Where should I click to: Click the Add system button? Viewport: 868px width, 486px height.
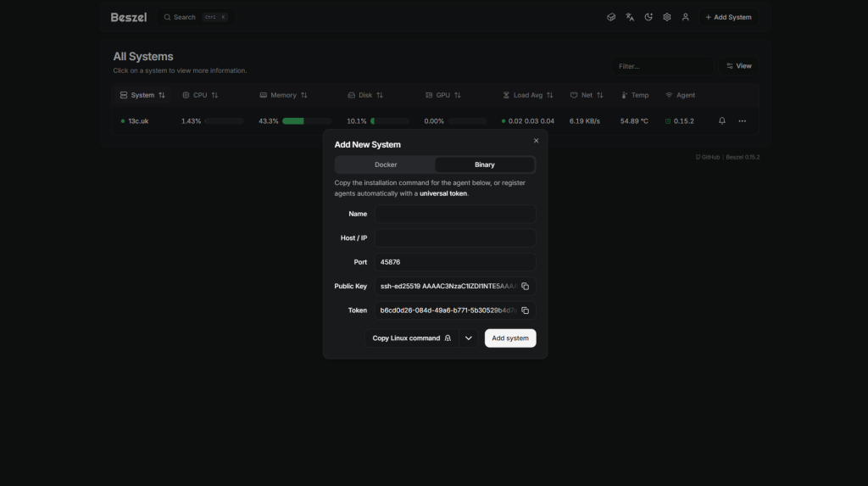[x=510, y=338]
